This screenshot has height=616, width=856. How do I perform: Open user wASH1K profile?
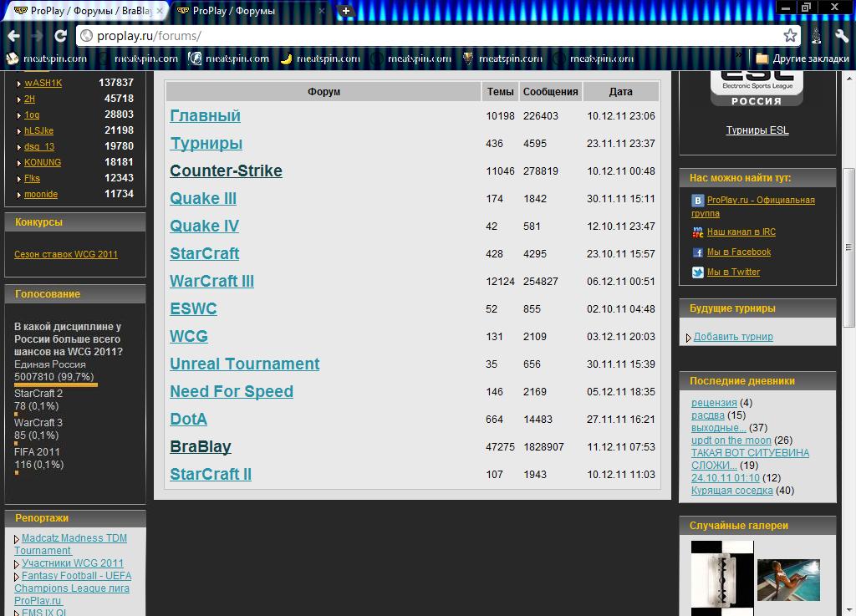43,83
